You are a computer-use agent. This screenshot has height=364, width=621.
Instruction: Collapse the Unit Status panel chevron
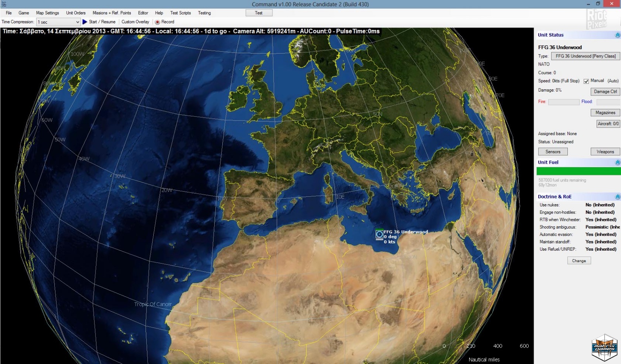click(x=617, y=35)
